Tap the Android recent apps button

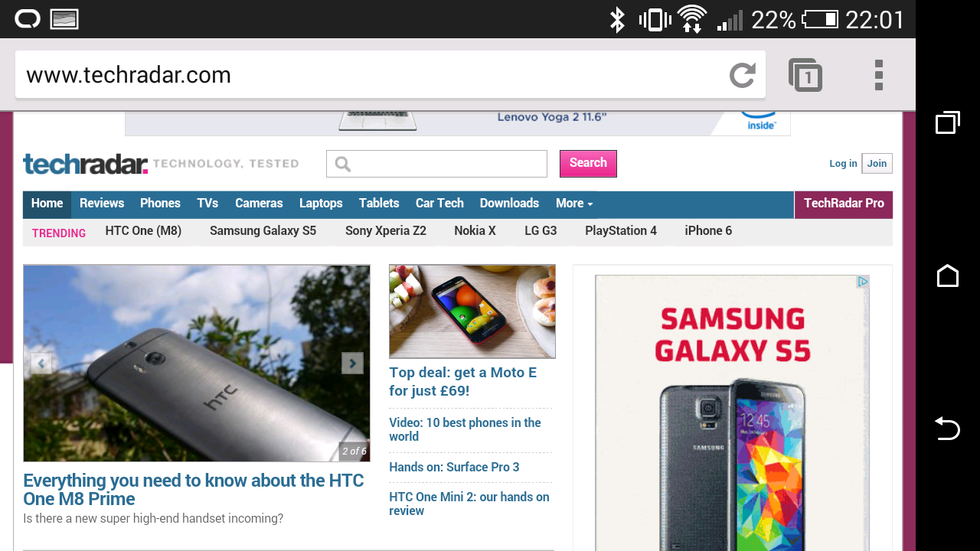pyautogui.click(x=948, y=122)
